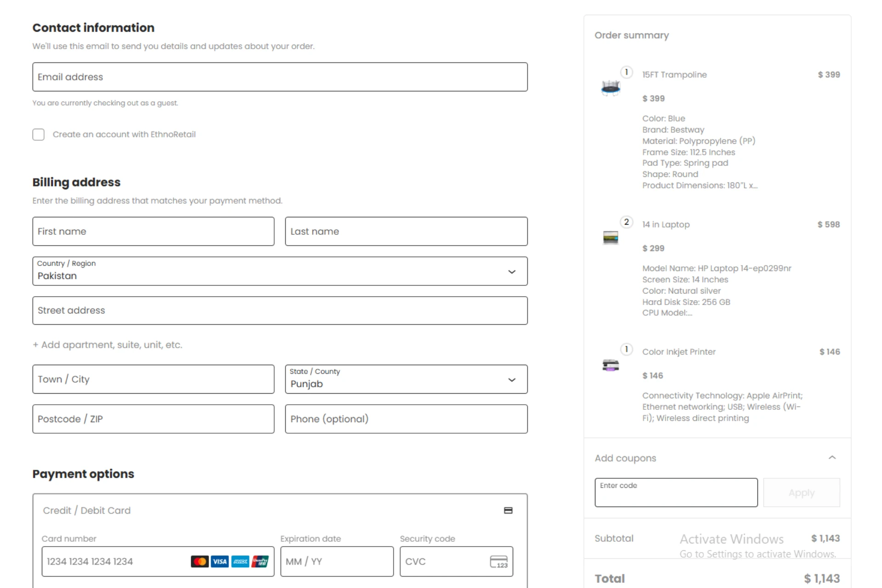This screenshot has width=882, height=588.
Task: Click the Visa card icon
Action: pos(220,561)
